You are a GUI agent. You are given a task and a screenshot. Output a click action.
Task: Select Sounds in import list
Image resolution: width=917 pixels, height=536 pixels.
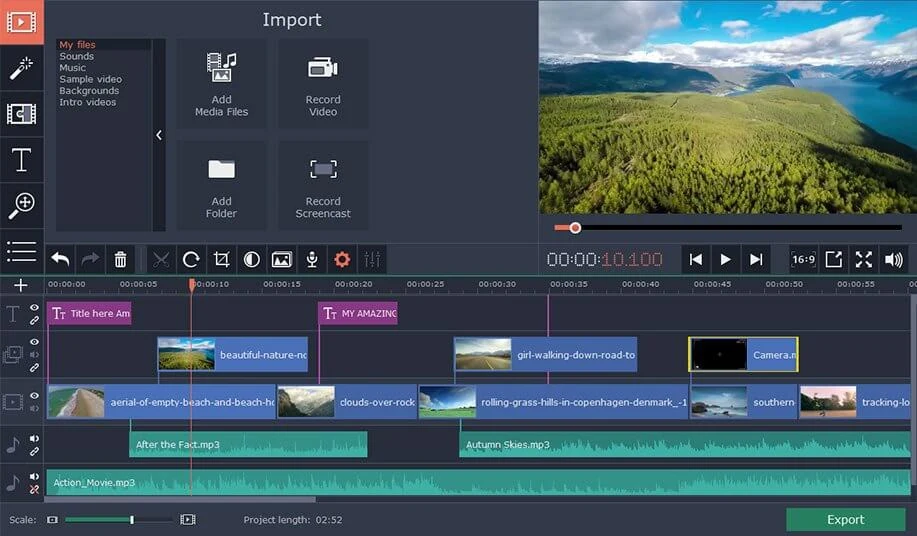[77, 56]
